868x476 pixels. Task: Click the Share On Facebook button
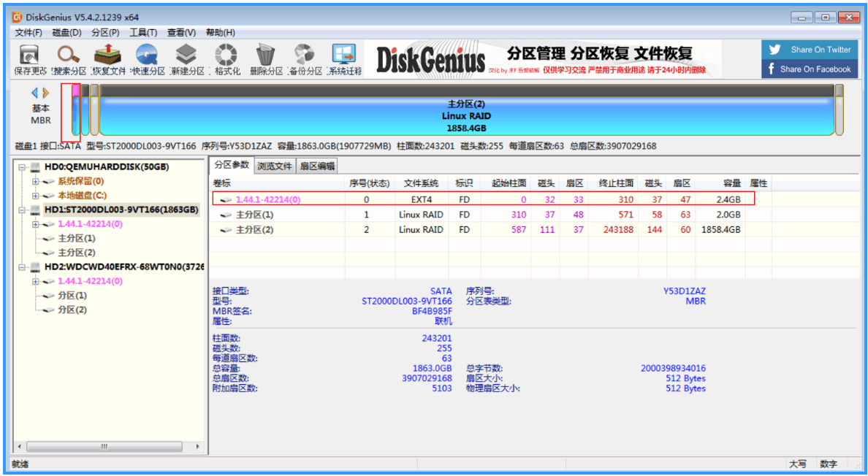[810, 69]
